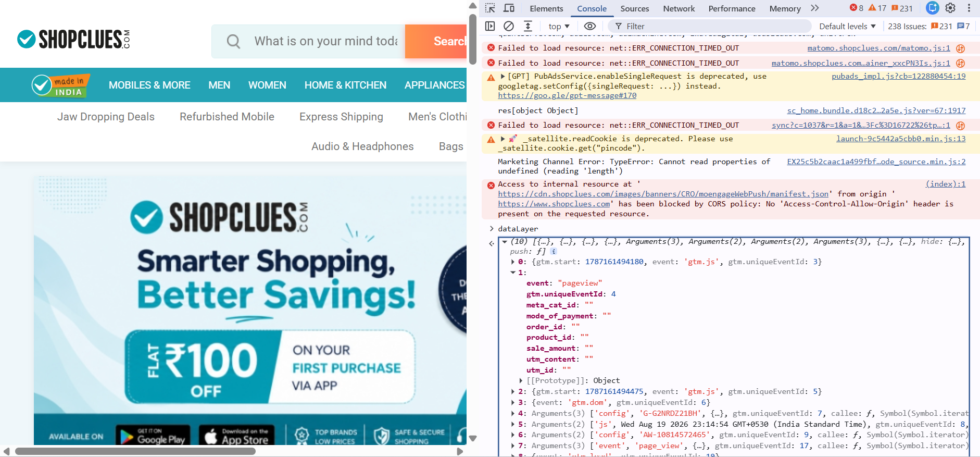Expand dataLayer entry 7 page_view event
The image size is (980, 457).
[x=513, y=446]
